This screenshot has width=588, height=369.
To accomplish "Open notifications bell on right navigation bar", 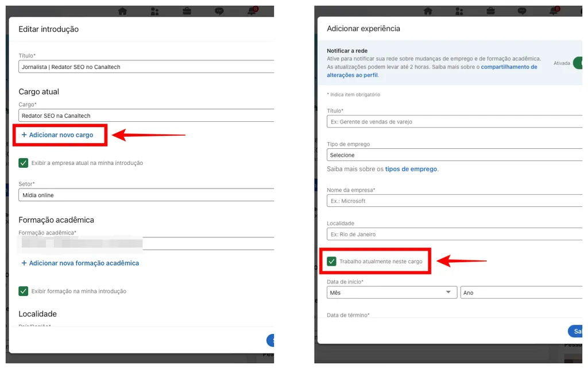I will (553, 10).
